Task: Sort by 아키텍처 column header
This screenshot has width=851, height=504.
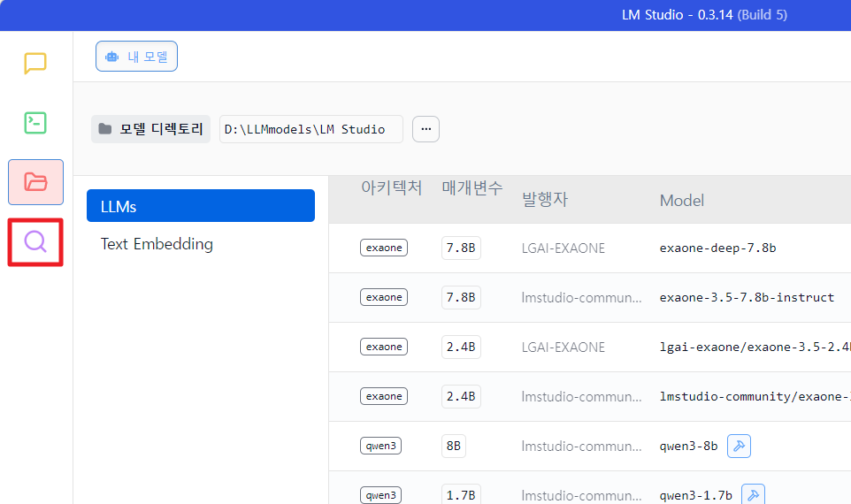Action: 391,187
